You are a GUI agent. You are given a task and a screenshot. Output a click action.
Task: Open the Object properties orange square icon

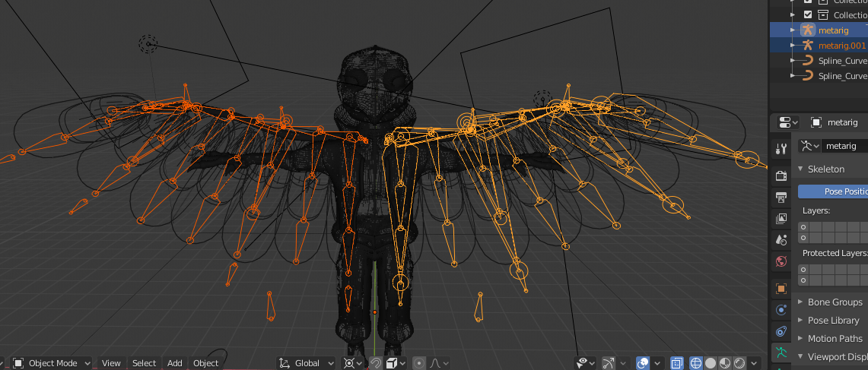point(781,289)
